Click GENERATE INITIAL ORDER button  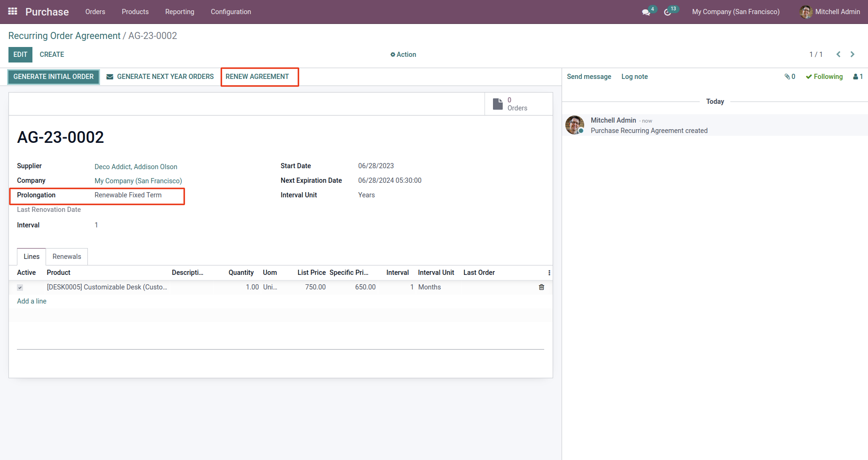[x=54, y=77]
